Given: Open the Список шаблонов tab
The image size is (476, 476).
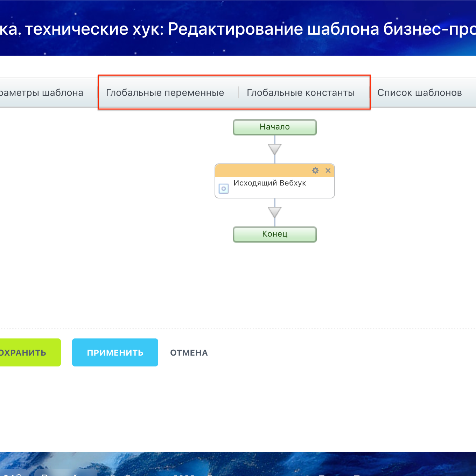Looking at the screenshot, I should pyautogui.click(x=420, y=92).
